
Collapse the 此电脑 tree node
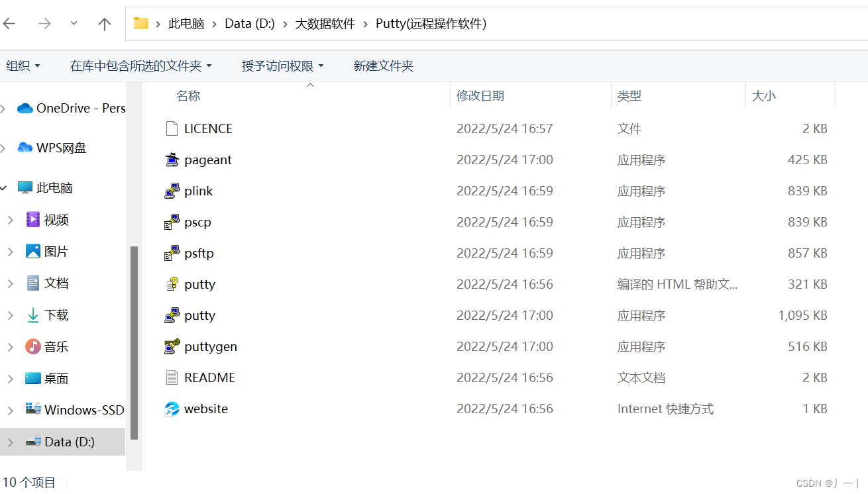click(x=3, y=187)
